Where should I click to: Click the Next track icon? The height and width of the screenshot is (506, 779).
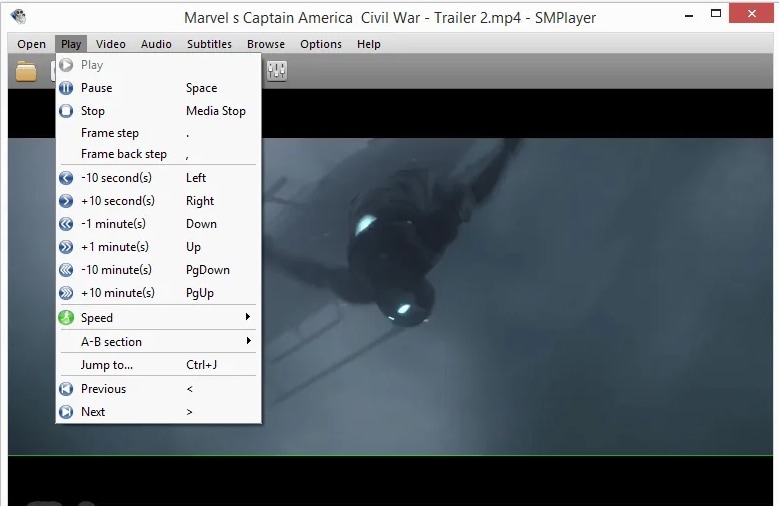point(66,412)
